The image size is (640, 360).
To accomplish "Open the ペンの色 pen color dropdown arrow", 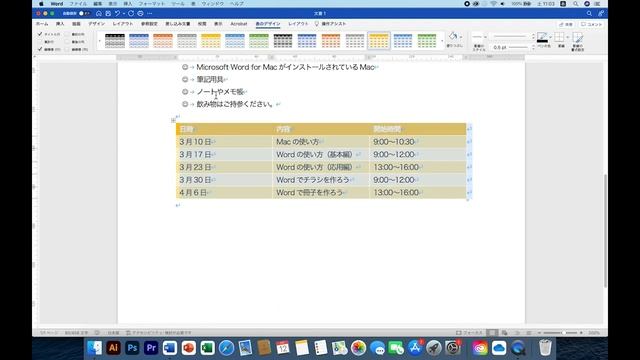I will (550, 37).
